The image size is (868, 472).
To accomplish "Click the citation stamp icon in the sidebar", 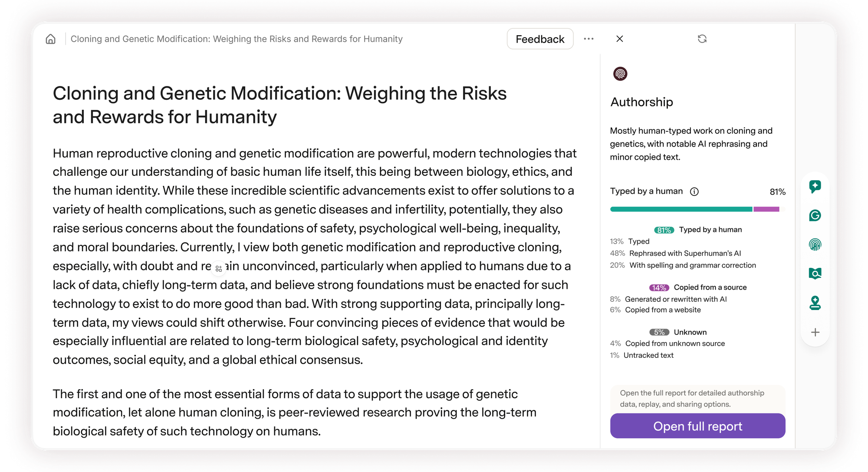I will [815, 303].
